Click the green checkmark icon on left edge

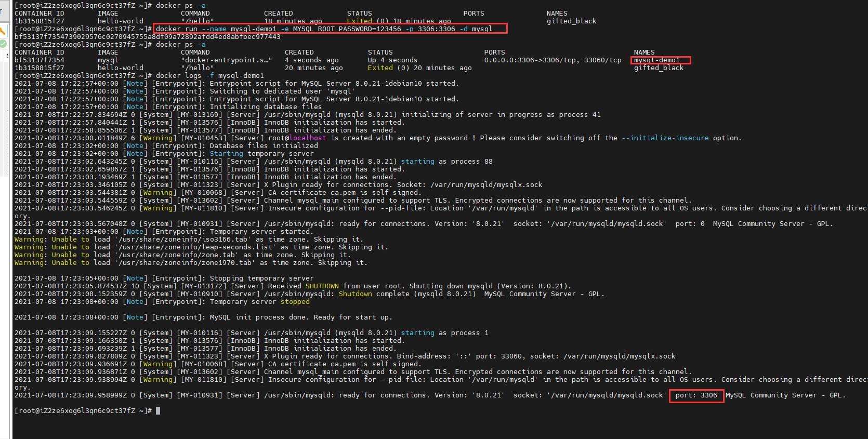3,44
